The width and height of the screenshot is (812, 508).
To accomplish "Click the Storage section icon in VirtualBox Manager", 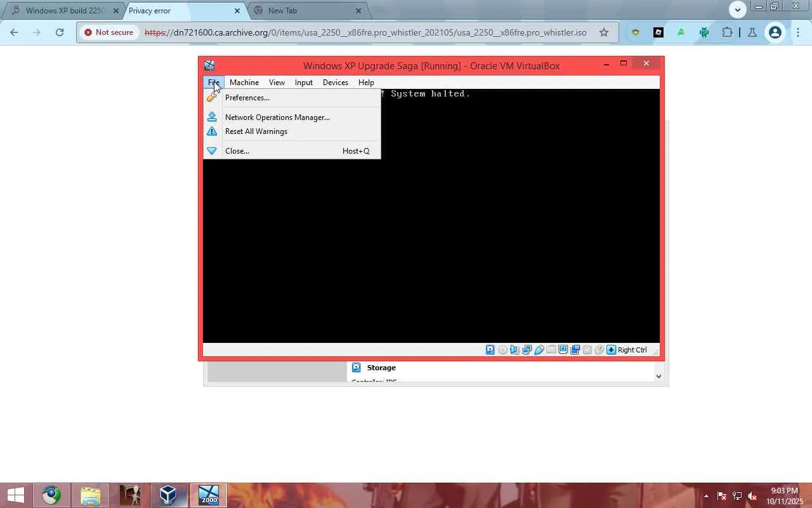I will (357, 368).
